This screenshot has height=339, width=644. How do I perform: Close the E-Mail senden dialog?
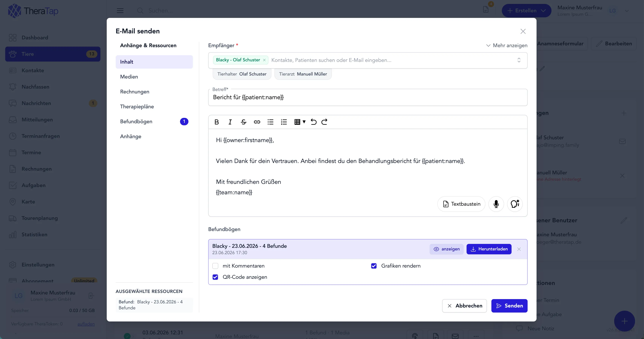click(x=523, y=31)
